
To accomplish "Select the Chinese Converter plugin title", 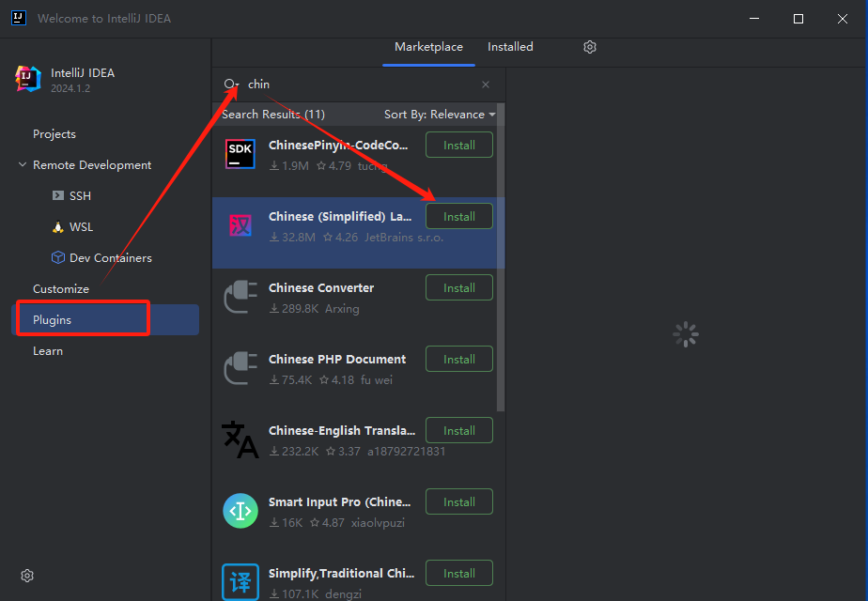I will (x=321, y=287).
